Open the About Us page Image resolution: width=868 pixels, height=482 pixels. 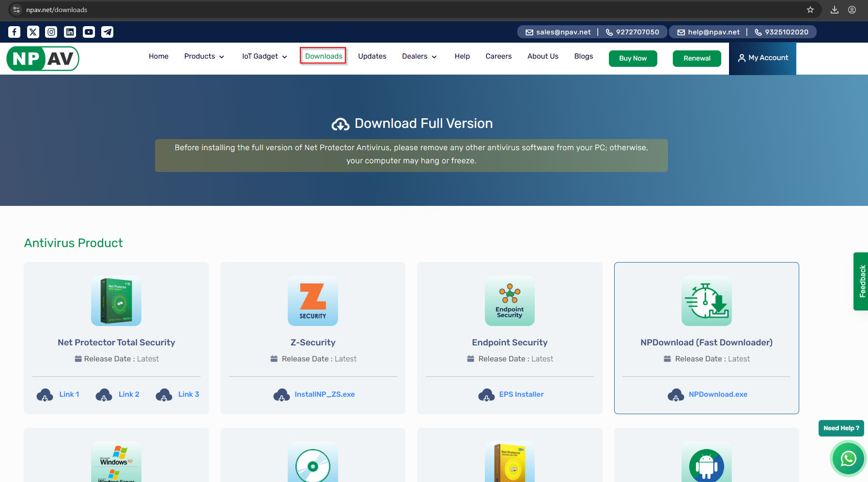coord(543,56)
